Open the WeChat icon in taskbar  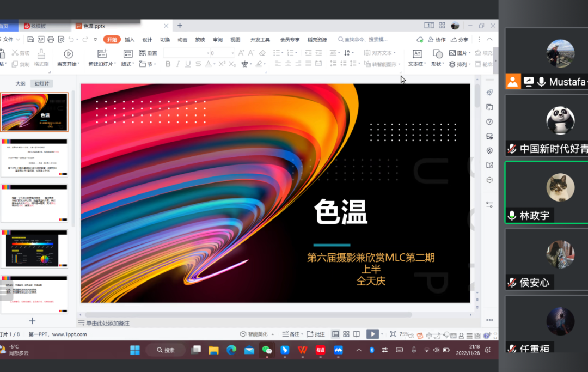tap(267, 350)
